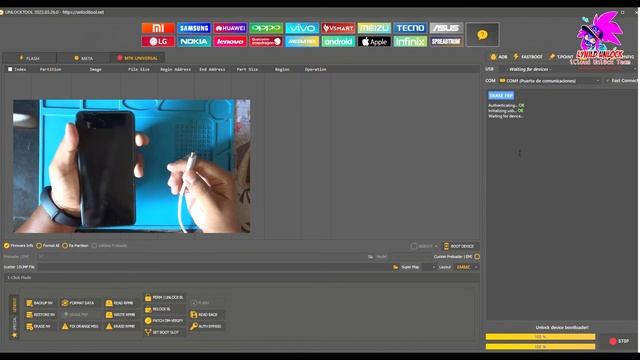Click the PATCH DM-VERITY button

point(164,321)
